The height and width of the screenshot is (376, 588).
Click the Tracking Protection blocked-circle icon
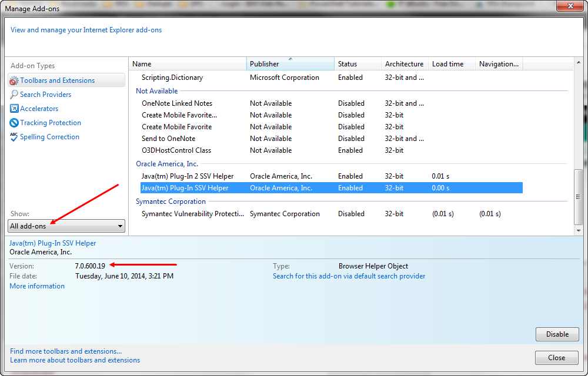[x=14, y=123]
